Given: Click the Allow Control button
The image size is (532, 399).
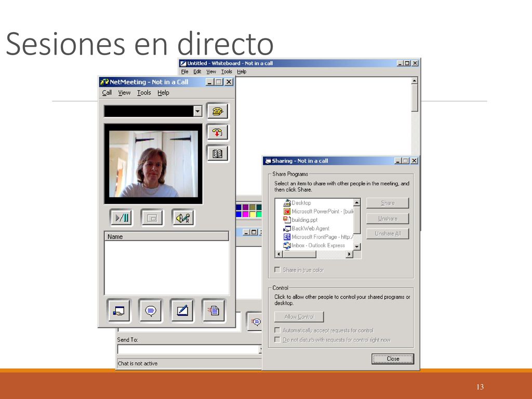Looking at the screenshot, I should point(299,316).
